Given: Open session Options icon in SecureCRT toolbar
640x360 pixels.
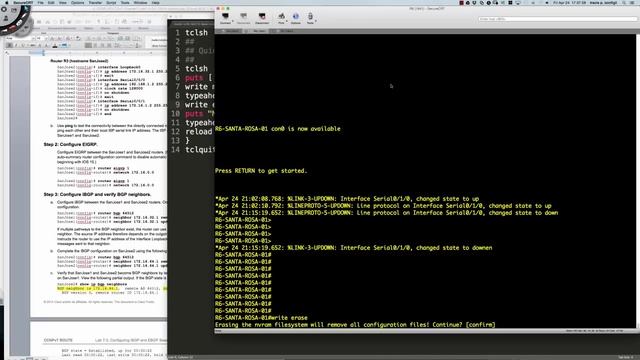Looking at the screenshot, I should [296, 18].
